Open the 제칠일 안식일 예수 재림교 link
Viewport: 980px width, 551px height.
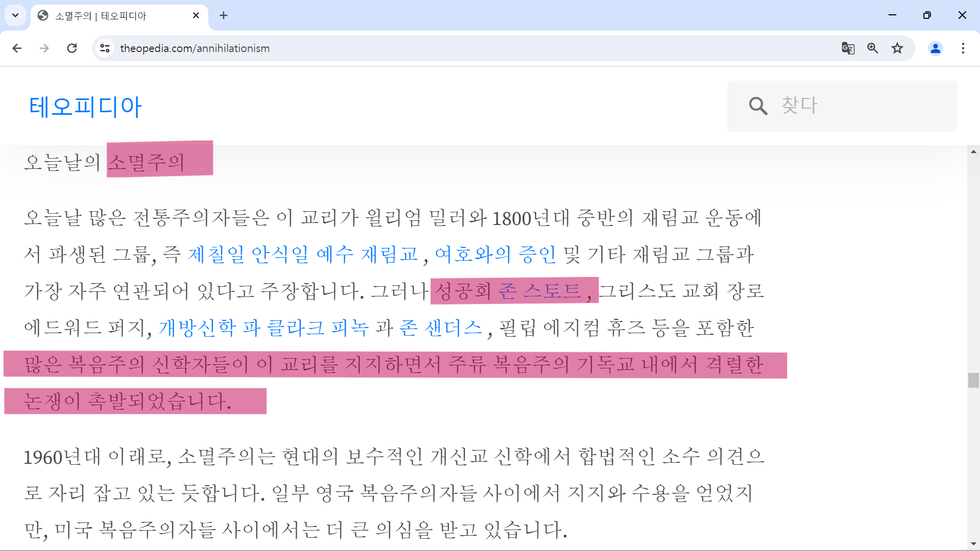pyautogui.click(x=303, y=254)
